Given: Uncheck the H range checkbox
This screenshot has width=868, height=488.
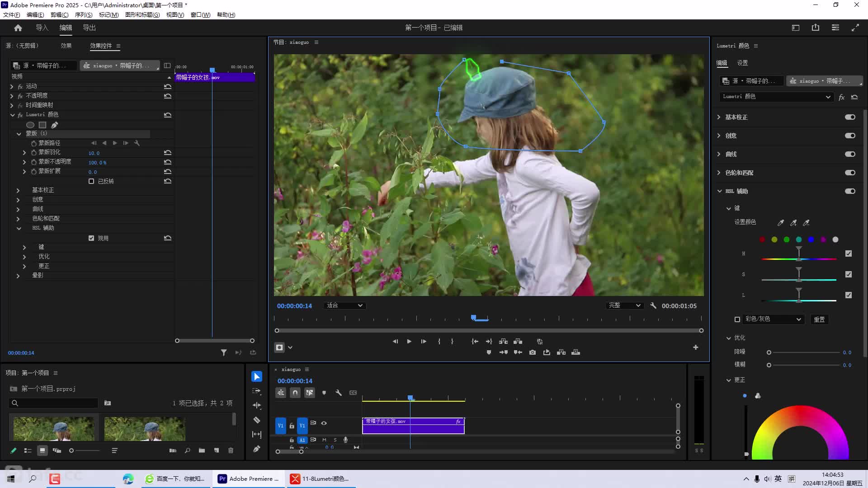Looking at the screenshot, I should tap(849, 253).
